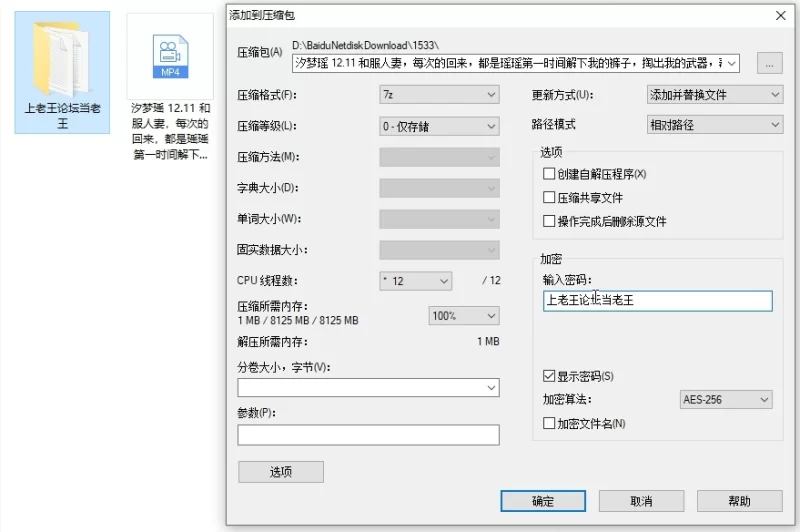Open the 压缩格式 dropdown showing 7z
The image size is (800, 532).
click(x=439, y=95)
